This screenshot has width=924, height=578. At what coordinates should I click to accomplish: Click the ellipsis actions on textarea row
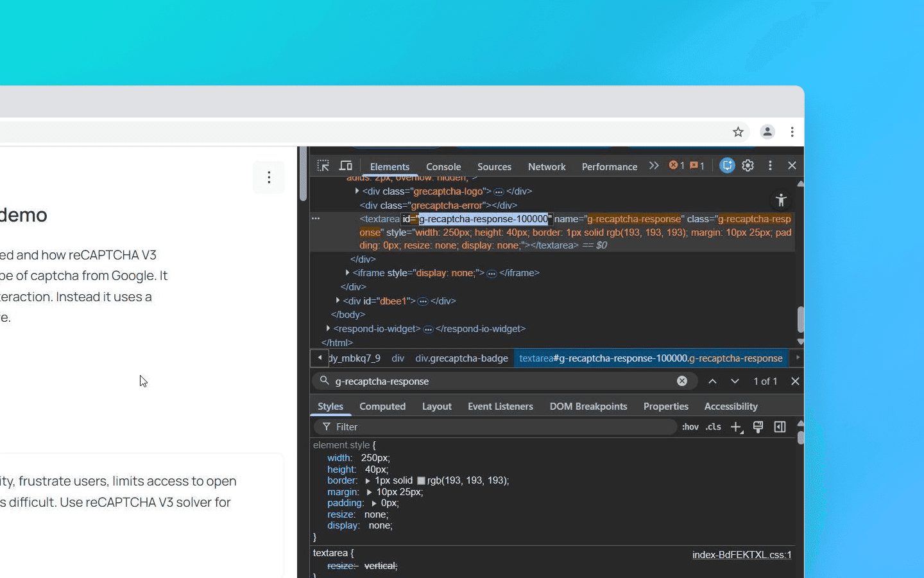(x=316, y=218)
